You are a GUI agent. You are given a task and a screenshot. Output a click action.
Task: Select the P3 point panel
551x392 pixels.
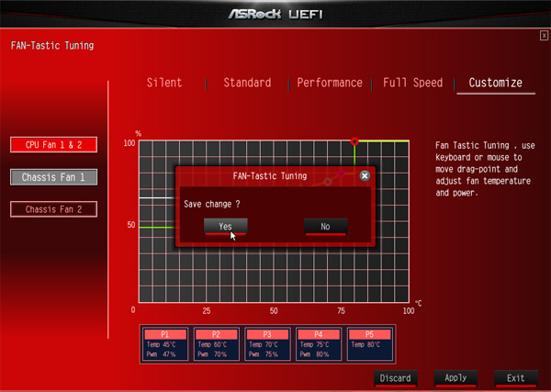point(267,344)
